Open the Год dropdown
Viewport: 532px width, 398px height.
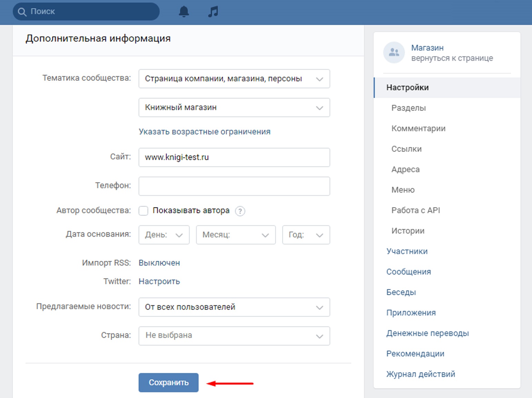coord(306,235)
